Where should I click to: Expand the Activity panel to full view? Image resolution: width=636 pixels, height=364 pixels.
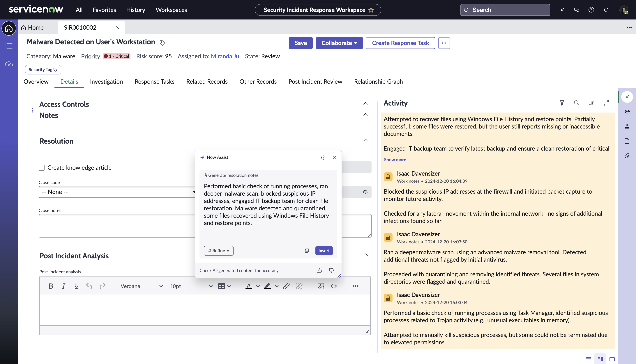[606, 103]
